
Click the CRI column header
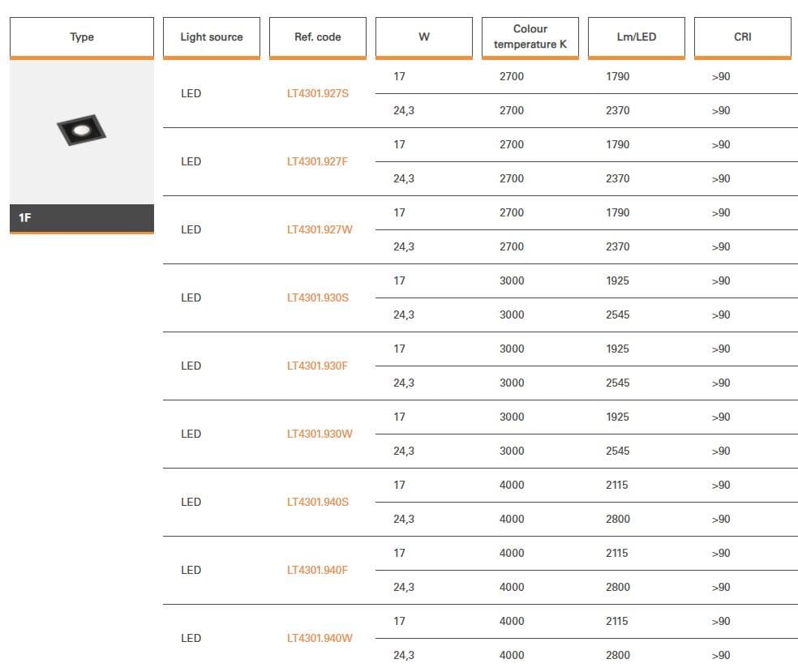pyautogui.click(x=743, y=37)
